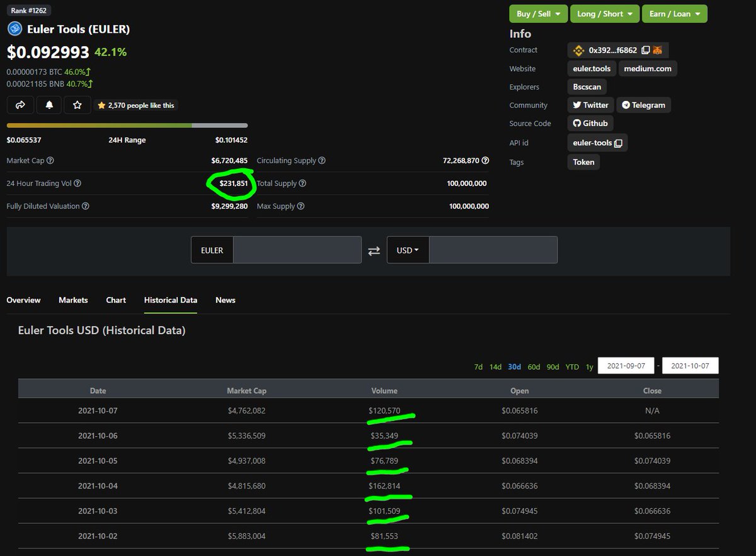Viewport: 756px width, 556px height.
Task: Expand the USD currency selector
Action: [408, 250]
